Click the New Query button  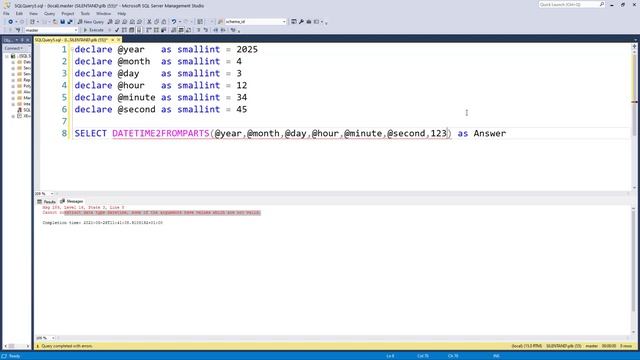pos(91,22)
